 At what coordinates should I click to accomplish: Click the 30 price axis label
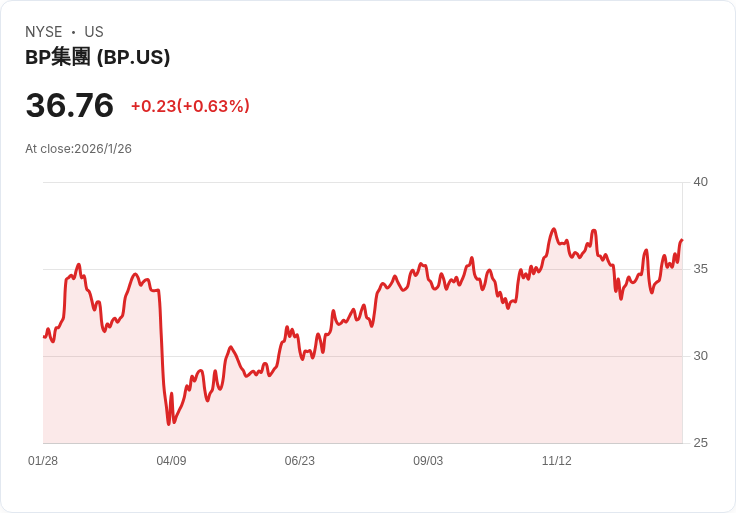[700, 356]
